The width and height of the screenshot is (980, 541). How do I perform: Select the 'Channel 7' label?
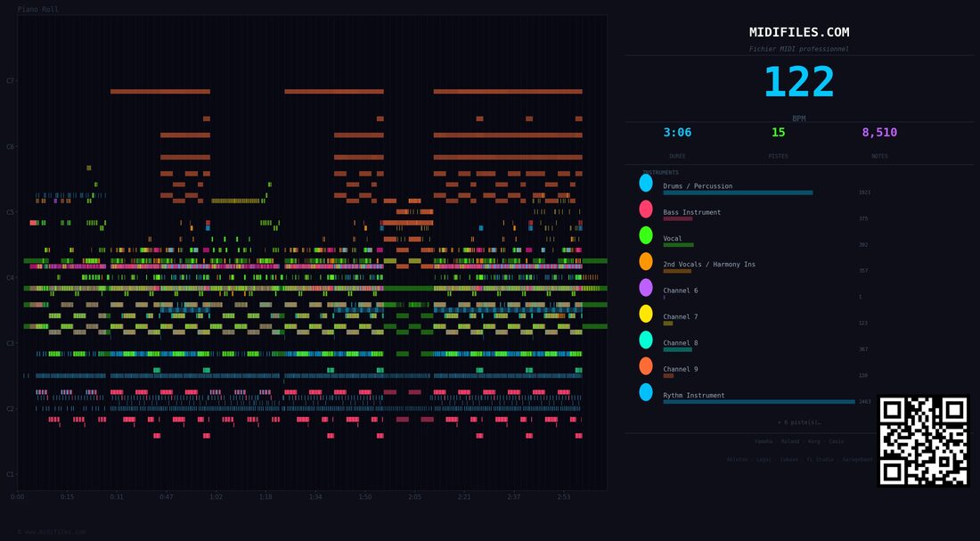tap(681, 316)
